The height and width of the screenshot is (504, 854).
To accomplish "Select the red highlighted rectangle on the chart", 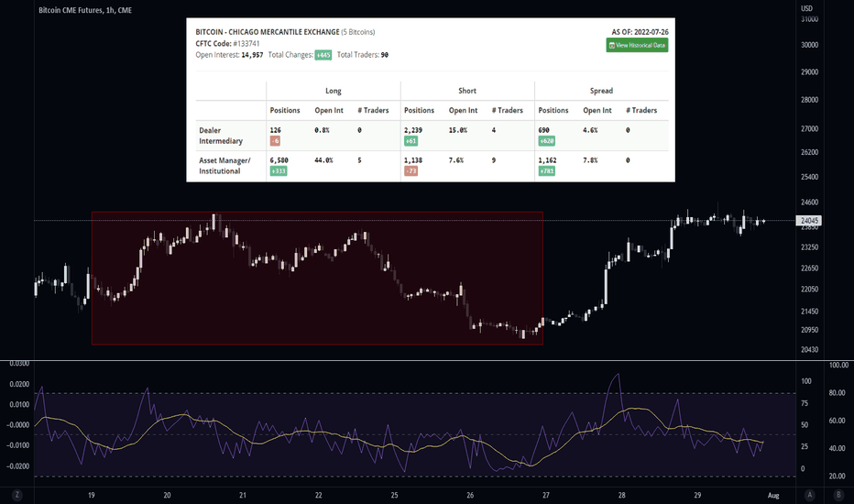I will pyautogui.click(x=317, y=278).
